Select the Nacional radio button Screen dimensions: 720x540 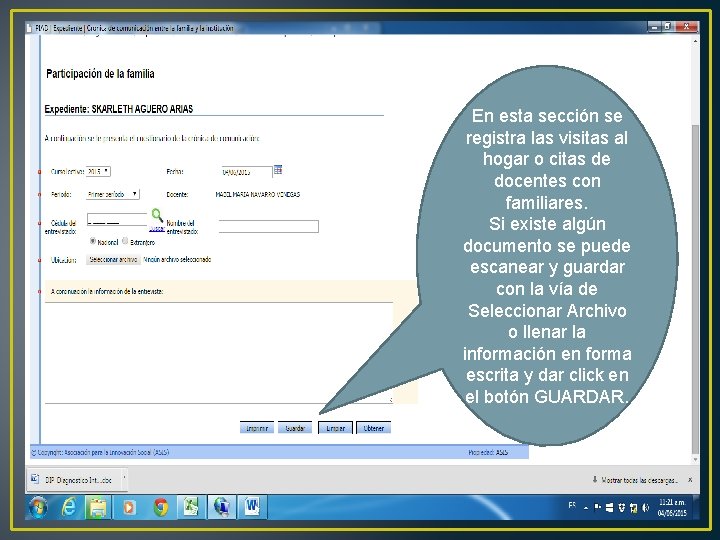coord(93,241)
